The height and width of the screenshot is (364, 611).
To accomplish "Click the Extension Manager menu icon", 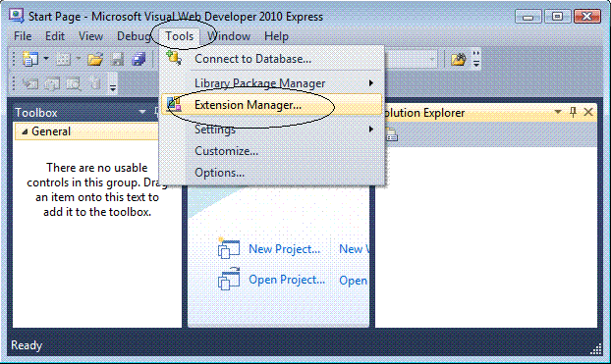I will 174,104.
